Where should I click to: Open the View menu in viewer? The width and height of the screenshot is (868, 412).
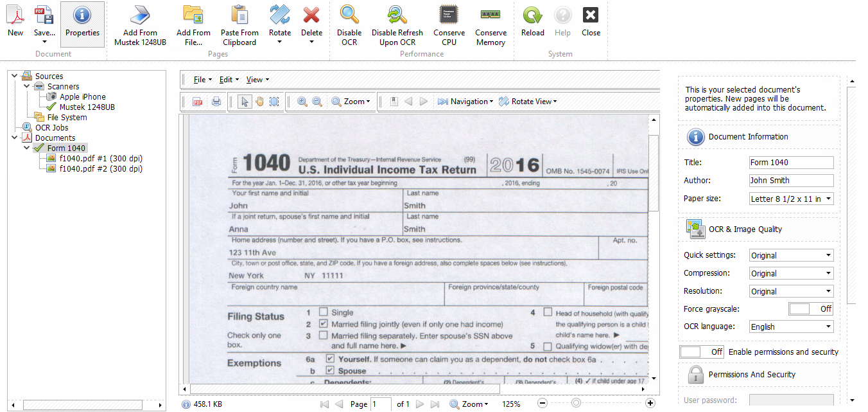(x=257, y=80)
